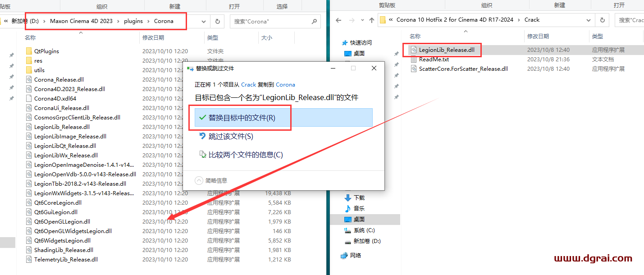This screenshot has height=275, width=644.
Task: Select TelemetryLib_Release.dll file icon
Action: pos(29,259)
